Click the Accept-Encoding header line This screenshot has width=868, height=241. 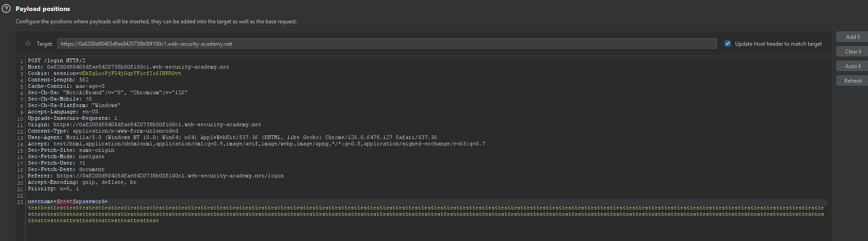tap(82, 182)
